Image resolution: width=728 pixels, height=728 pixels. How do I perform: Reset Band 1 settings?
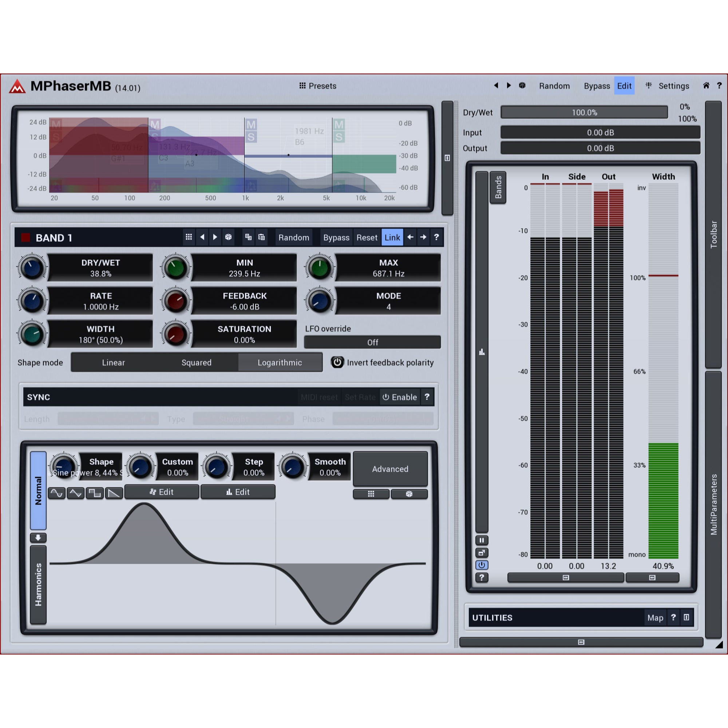click(367, 237)
